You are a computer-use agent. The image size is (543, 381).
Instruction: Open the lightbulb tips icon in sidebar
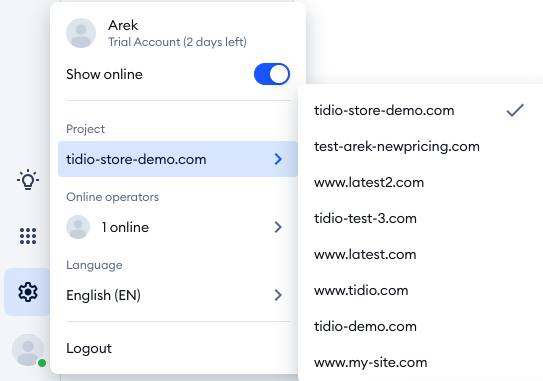pos(28,179)
